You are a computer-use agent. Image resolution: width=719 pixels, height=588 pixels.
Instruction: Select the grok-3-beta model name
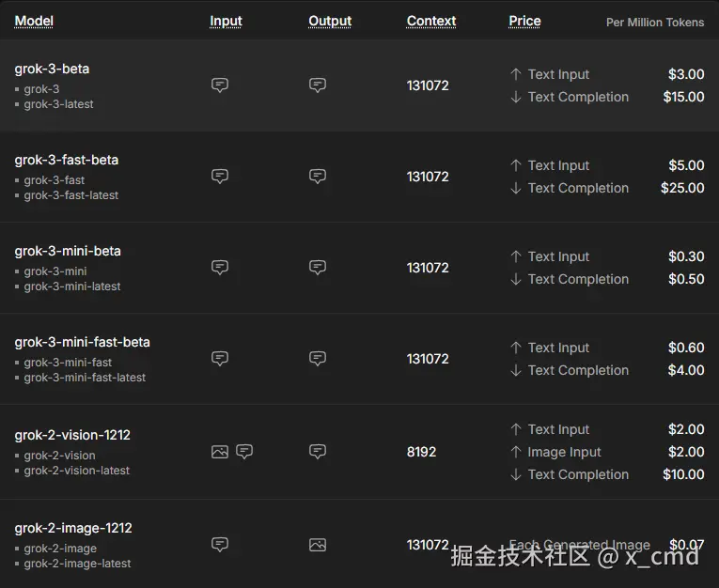(52, 69)
